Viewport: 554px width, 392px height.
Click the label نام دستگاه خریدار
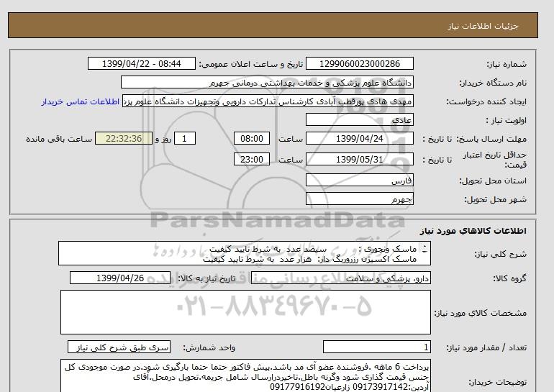493,83
